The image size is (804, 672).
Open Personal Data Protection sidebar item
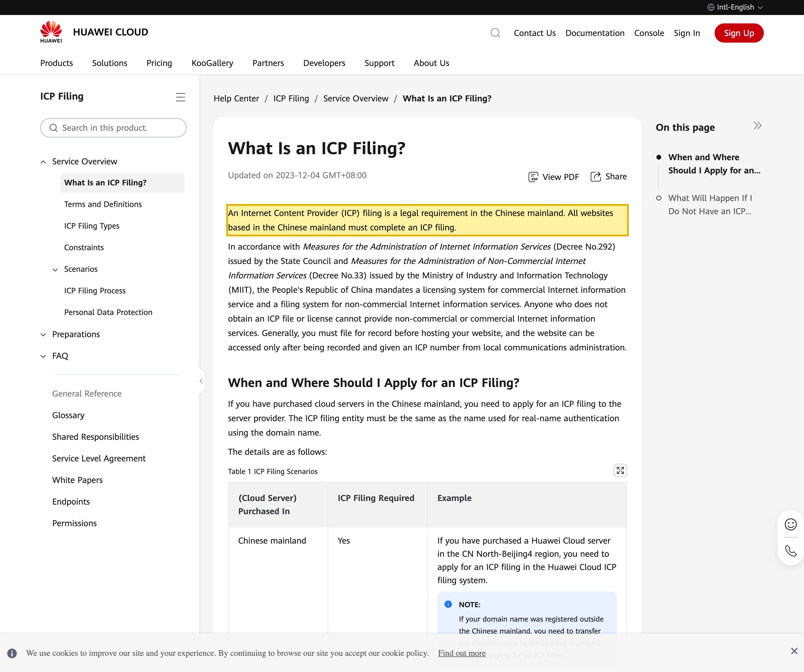108,313
